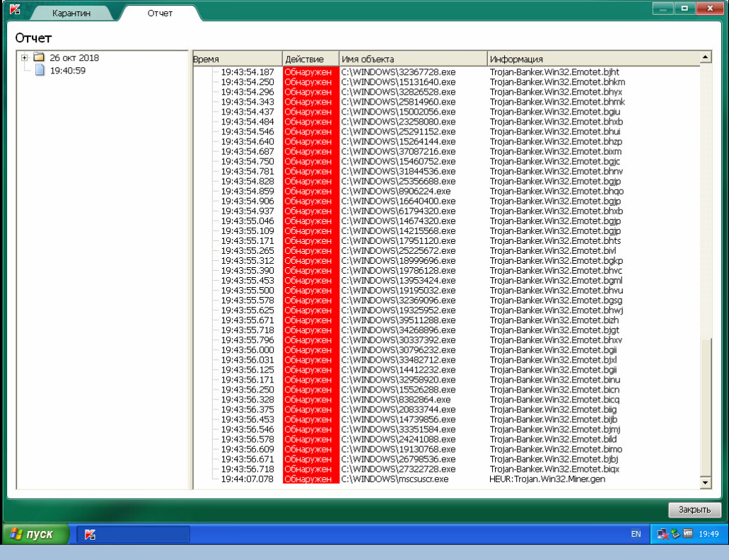Select file C:\WINDOWS\13953424.exe
The width and height of the screenshot is (729, 560).
(x=398, y=281)
